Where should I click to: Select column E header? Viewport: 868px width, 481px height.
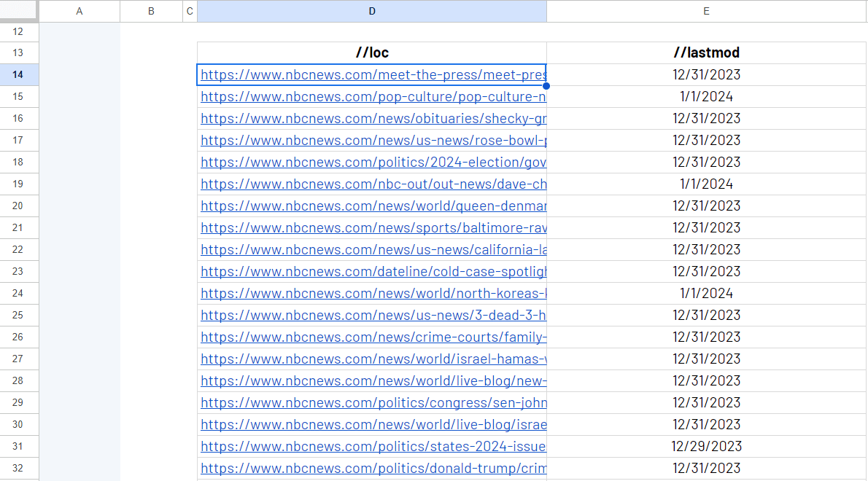click(x=706, y=11)
